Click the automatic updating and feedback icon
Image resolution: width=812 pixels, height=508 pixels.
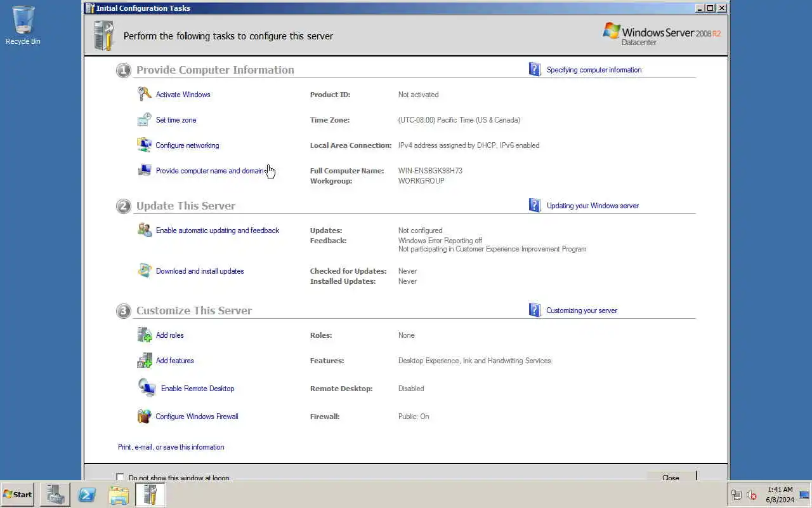(145, 230)
